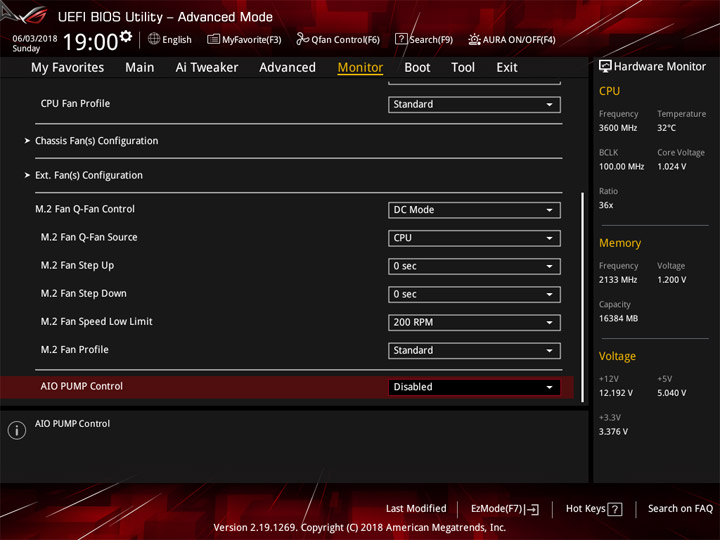720x540 pixels.
Task: Select the M.2 Fan Profile label
Action: [75, 349]
